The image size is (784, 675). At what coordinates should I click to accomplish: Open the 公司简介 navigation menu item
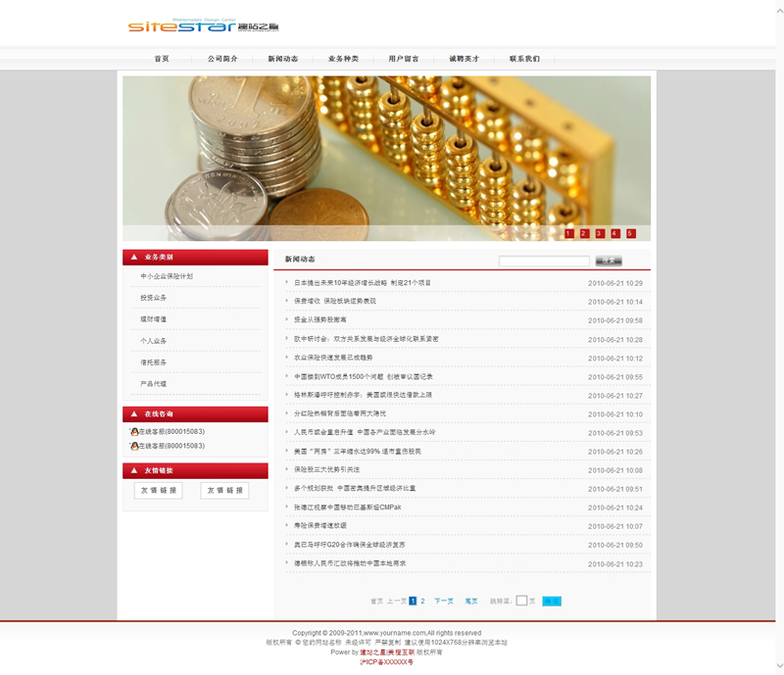coord(222,59)
